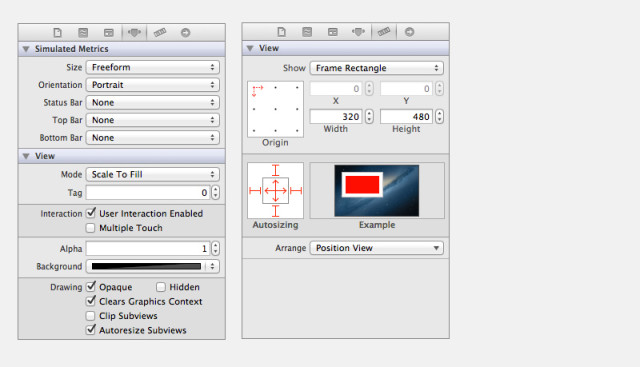Select Attributes inspector in left panel

[x=134, y=33]
